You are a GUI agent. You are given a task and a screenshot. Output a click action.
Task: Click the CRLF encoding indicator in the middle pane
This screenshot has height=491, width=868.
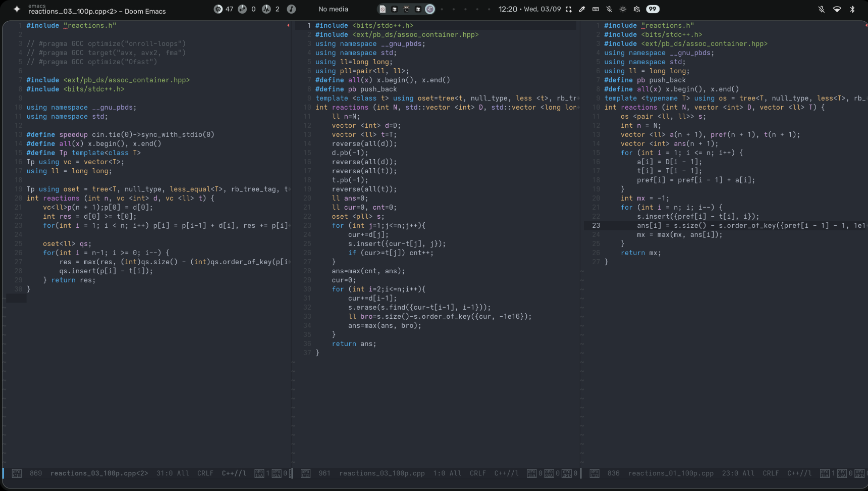(478, 473)
